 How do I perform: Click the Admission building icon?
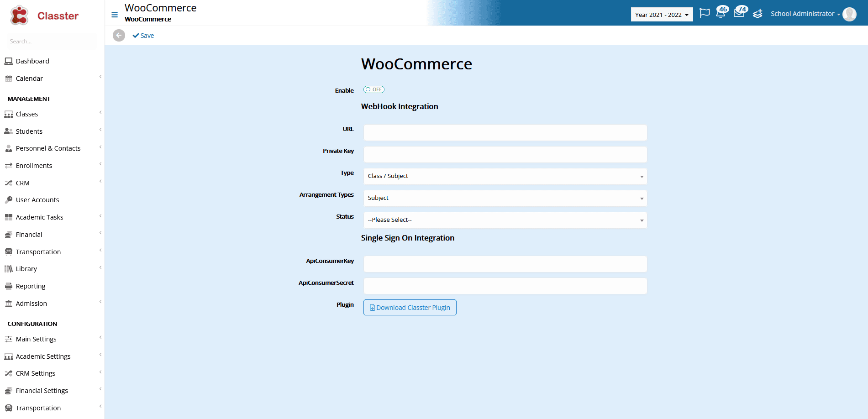(9, 304)
